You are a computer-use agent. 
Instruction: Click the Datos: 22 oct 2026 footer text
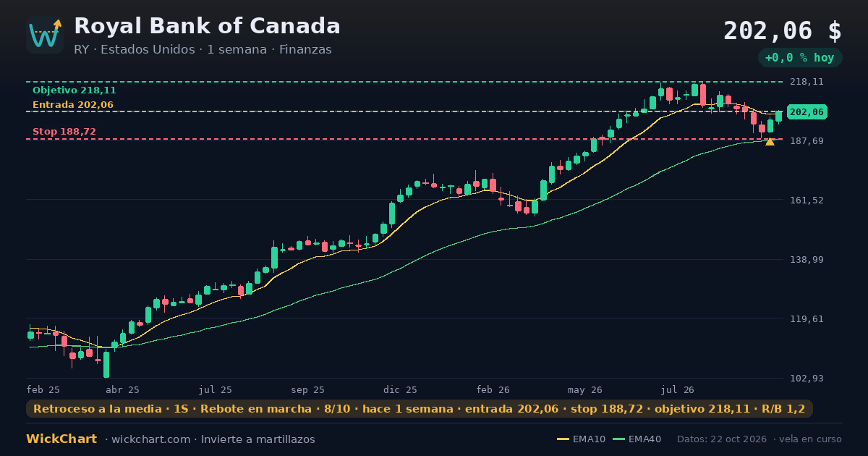click(723, 439)
